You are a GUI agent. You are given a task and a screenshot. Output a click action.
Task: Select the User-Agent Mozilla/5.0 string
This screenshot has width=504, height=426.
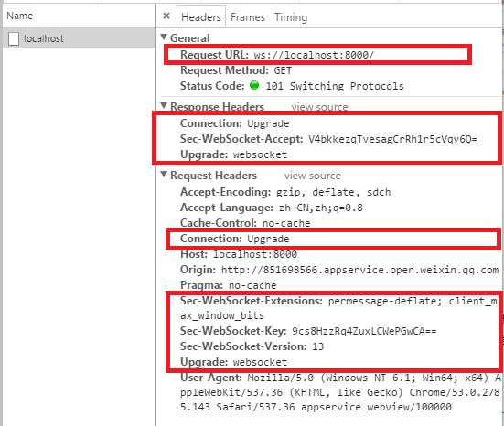[340, 392]
